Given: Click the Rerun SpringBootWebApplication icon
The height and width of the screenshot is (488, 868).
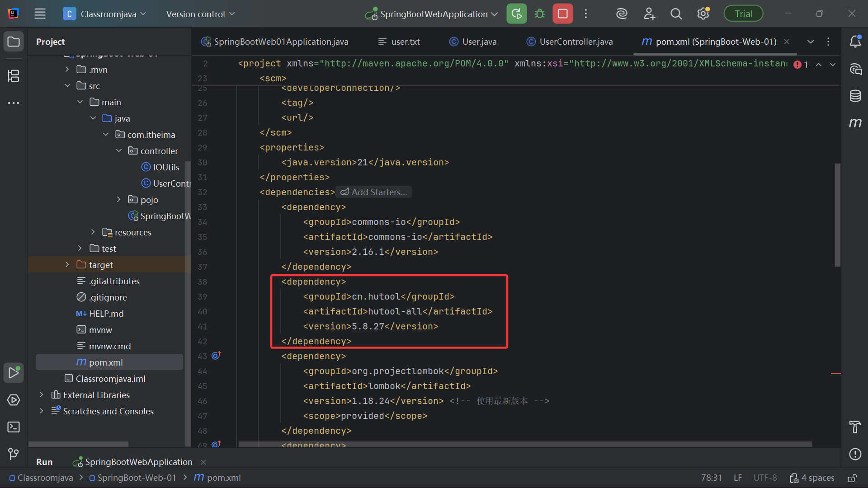Looking at the screenshot, I should [516, 14].
